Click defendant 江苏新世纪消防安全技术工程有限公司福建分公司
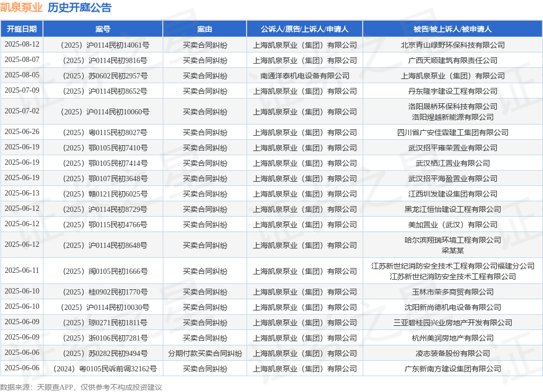543x392 pixels. (x=453, y=266)
